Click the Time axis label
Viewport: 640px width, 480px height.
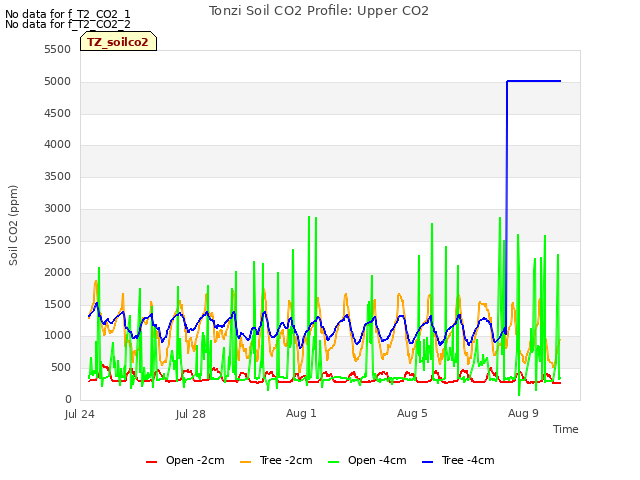click(x=566, y=429)
